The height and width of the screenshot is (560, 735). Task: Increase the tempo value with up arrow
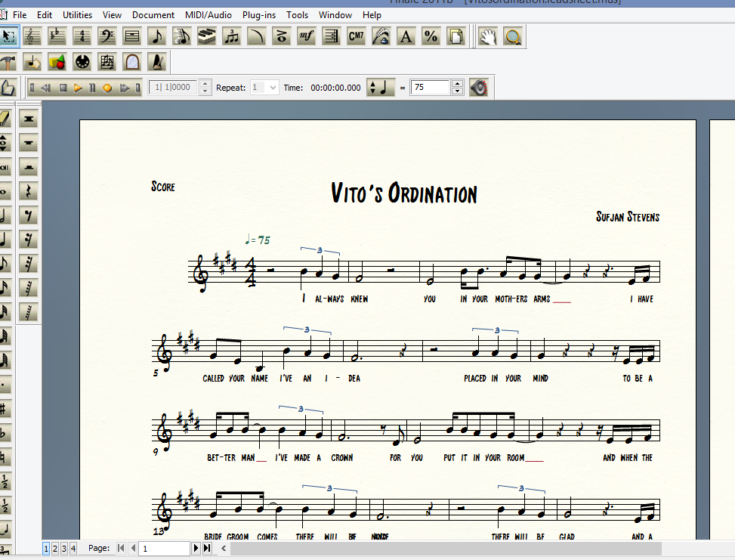tap(457, 84)
